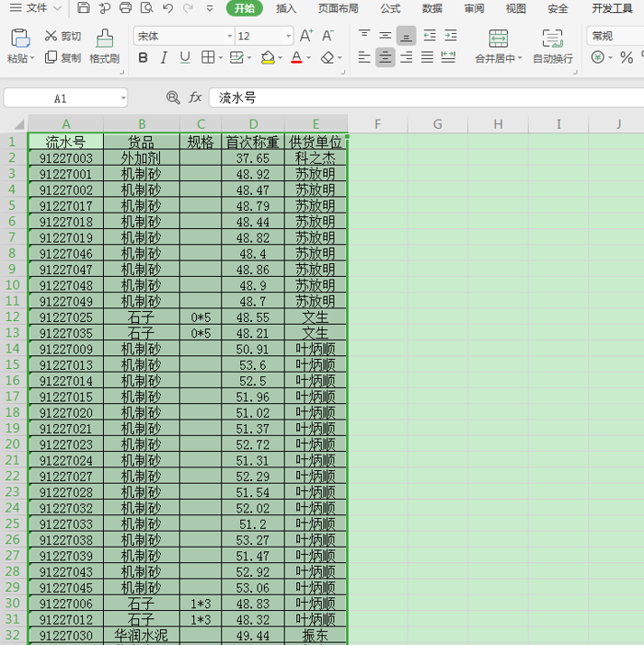Select cell containing 华润水泥

[142, 635]
